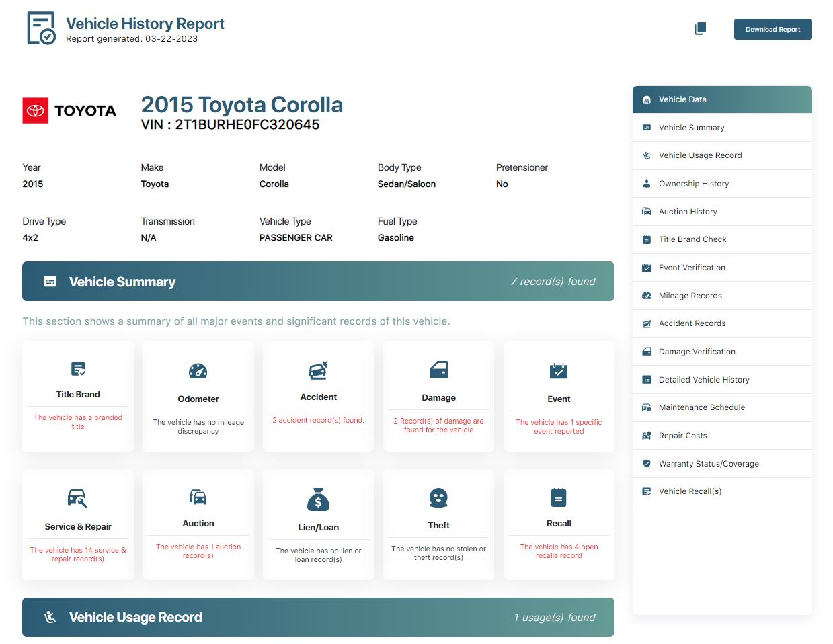
Task: Click the Title Brand Check sidebar icon
Action: point(647,239)
